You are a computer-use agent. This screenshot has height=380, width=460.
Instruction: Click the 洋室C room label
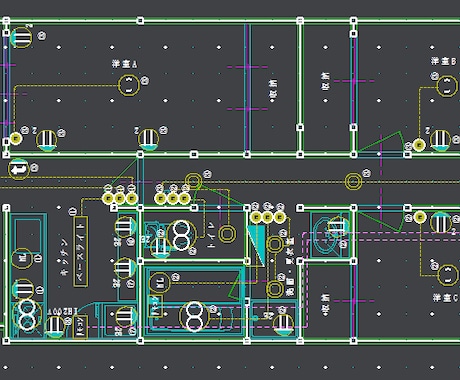coord(445,298)
